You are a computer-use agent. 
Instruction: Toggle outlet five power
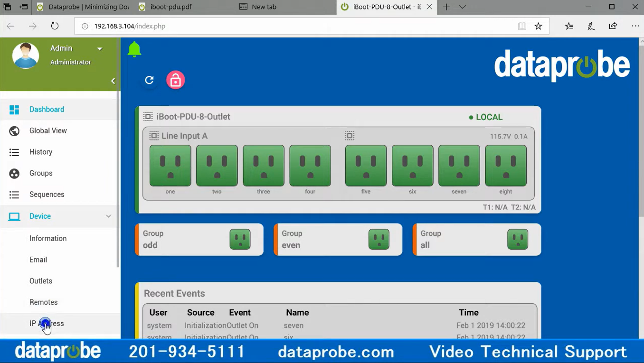pos(366,166)
